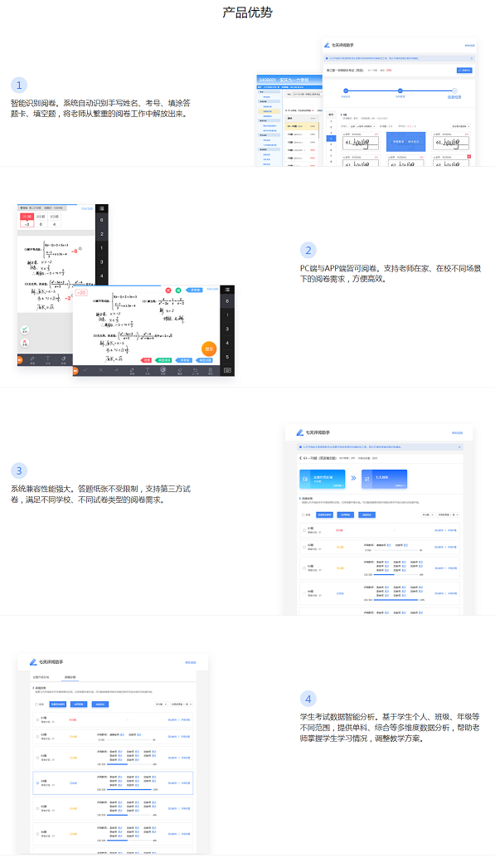Click the +20 score badge on front tablet
The height and width of the screenshot is (868, 495).
click(80, 293)
